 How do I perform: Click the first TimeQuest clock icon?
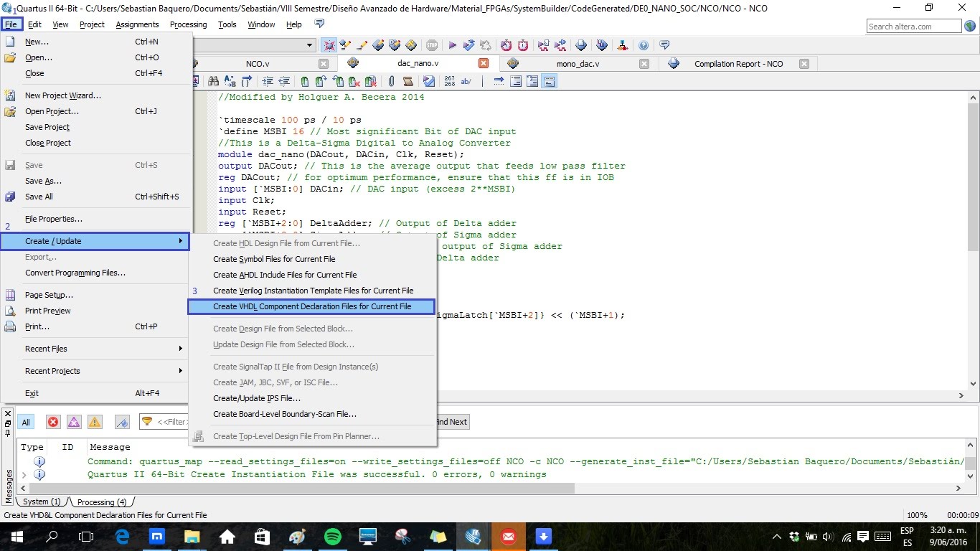(x=507, y=45)
